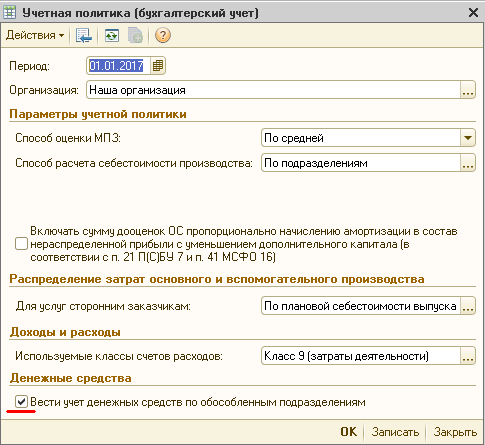This screenshot has height=445, width=485.
Task: Click the Записать button
Action: pos(395,432)
